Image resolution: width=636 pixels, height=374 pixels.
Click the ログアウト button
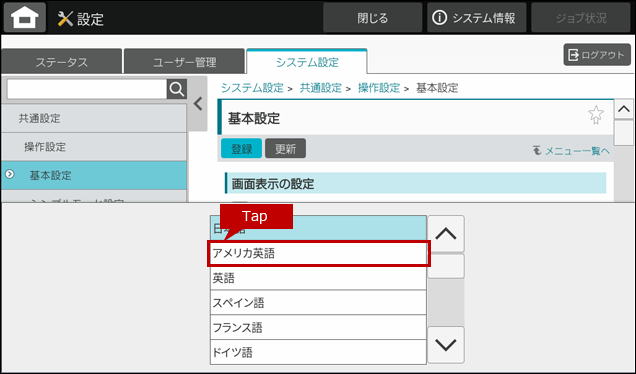tap(597, 55)
